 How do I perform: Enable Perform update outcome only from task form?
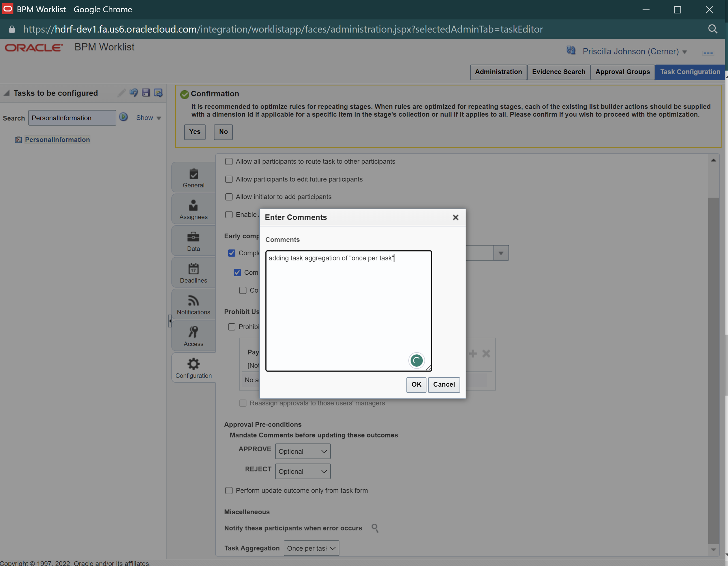coord(229,490)
